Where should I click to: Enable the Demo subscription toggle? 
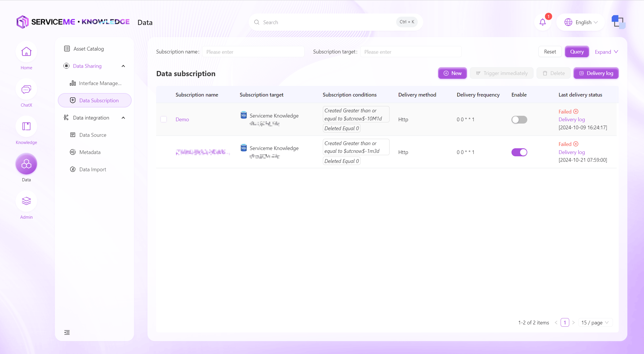click(519, 120)
